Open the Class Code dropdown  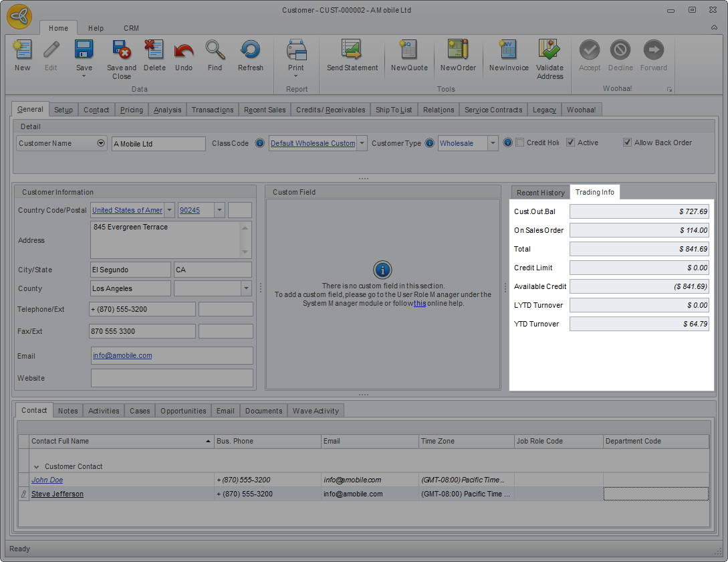pyautogui.click(x=362, y=143)
